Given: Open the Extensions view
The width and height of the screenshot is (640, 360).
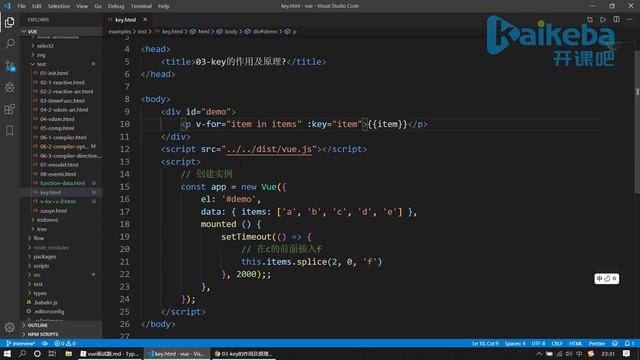Looking at the screenshot, I should [x=9, y=109].
